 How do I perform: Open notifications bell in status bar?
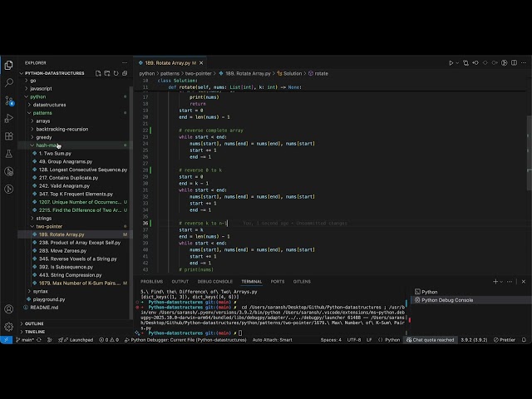(x=524, y=340)
